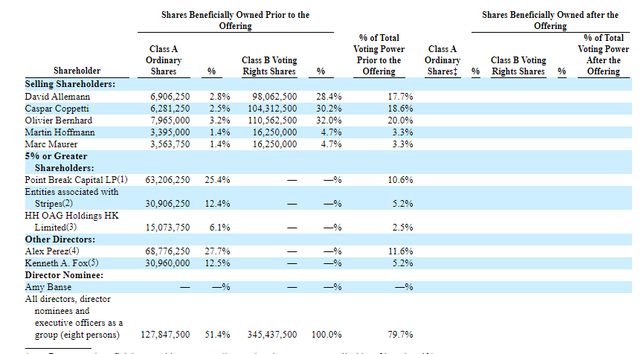Click the 79.7% total voting power value
The width and height of the screenshot is (644, 354).
pos(402,335)
